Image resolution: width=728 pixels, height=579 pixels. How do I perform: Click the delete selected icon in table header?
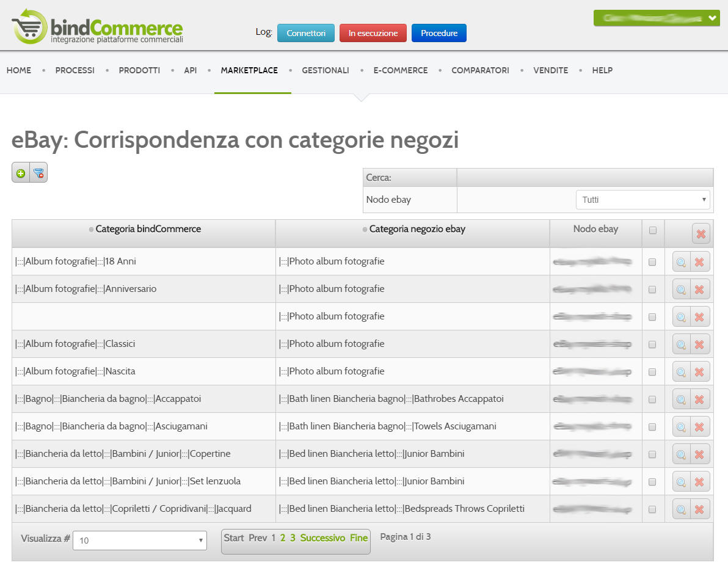[x=701, y=233]
